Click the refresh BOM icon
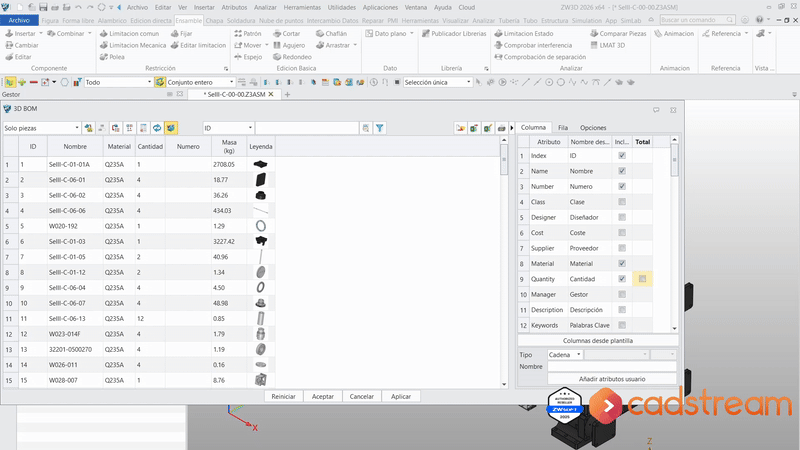The height and width of the screenshot is (450, 800). point(157,128)
